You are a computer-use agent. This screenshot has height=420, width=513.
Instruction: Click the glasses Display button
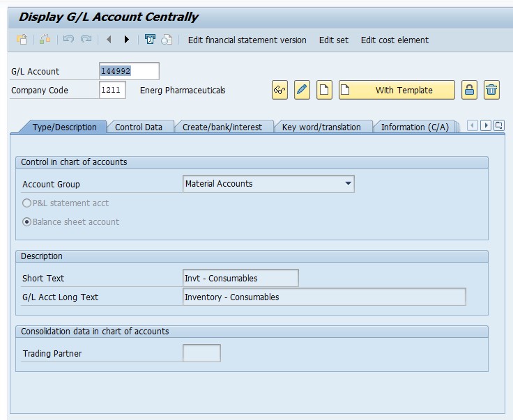coord(280,90)
